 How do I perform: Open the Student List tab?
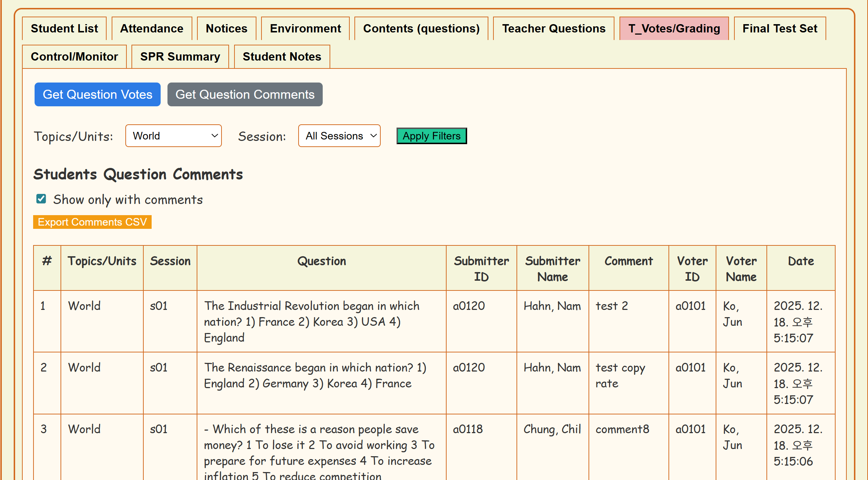64,28
